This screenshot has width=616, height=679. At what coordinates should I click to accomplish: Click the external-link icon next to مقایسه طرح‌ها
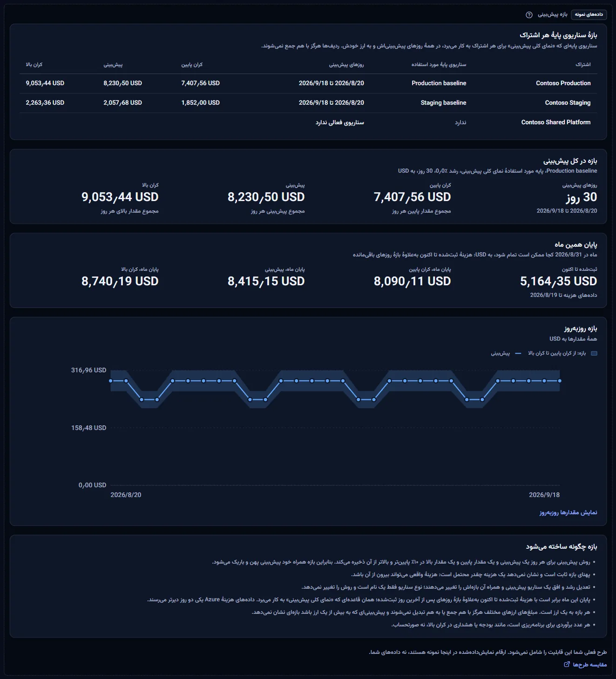click(x=567, y=665)
